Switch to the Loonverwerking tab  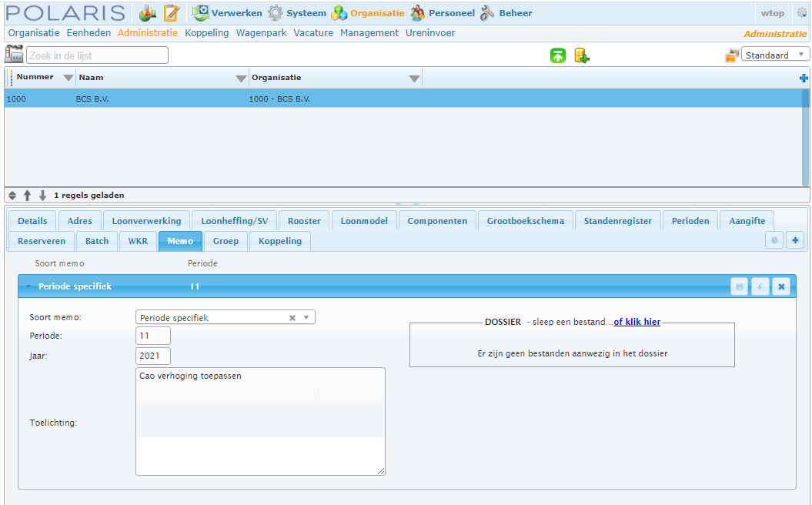pyautogui.click(x=146, y=221)
